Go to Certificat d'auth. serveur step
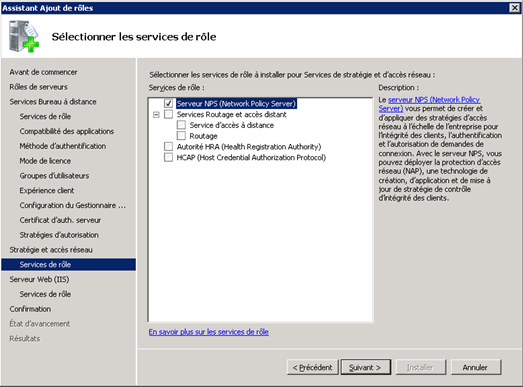The width and height of the screenshot is (523, 387). (x=60, y=220)
